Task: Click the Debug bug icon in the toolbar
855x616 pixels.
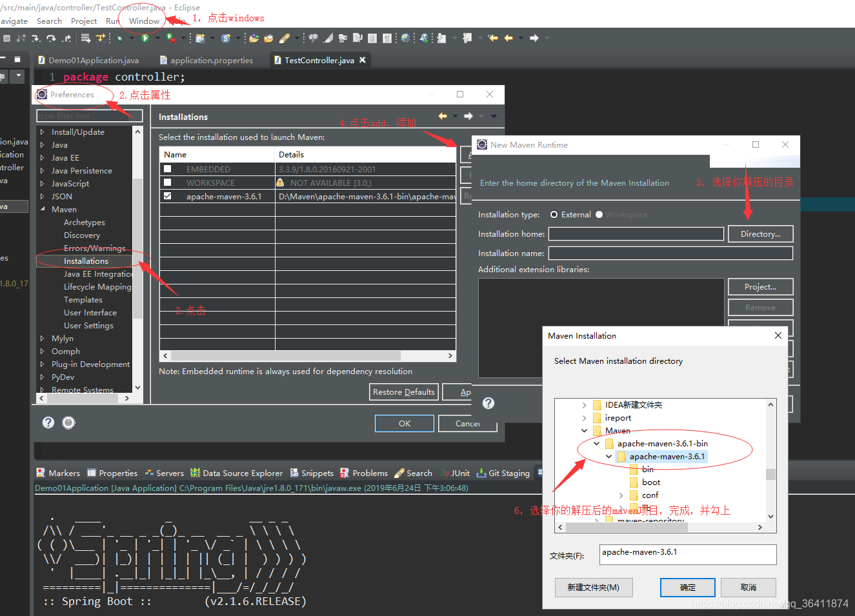Action: (x=120, y=38)
